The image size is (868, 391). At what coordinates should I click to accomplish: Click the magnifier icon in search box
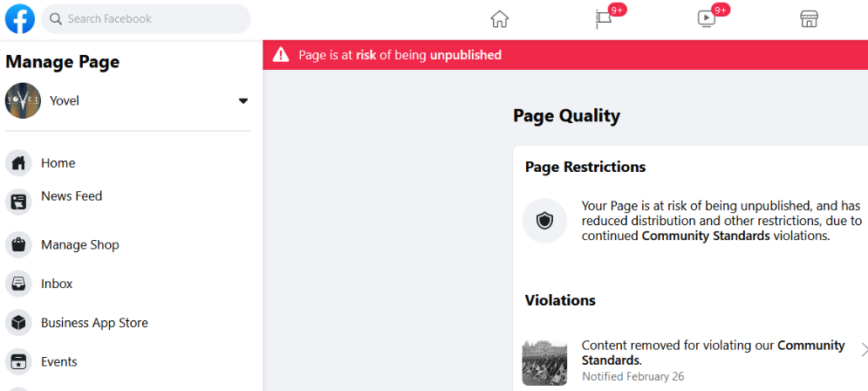coord(56,19)
